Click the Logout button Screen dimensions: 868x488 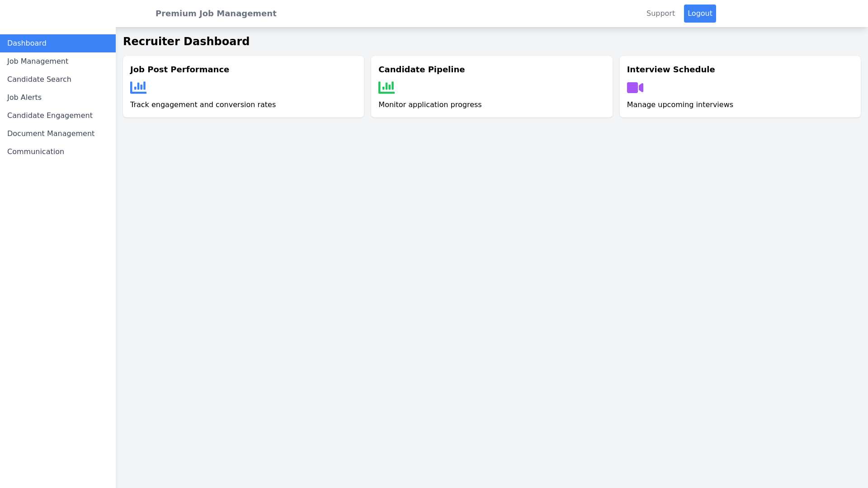click(699, 13)
